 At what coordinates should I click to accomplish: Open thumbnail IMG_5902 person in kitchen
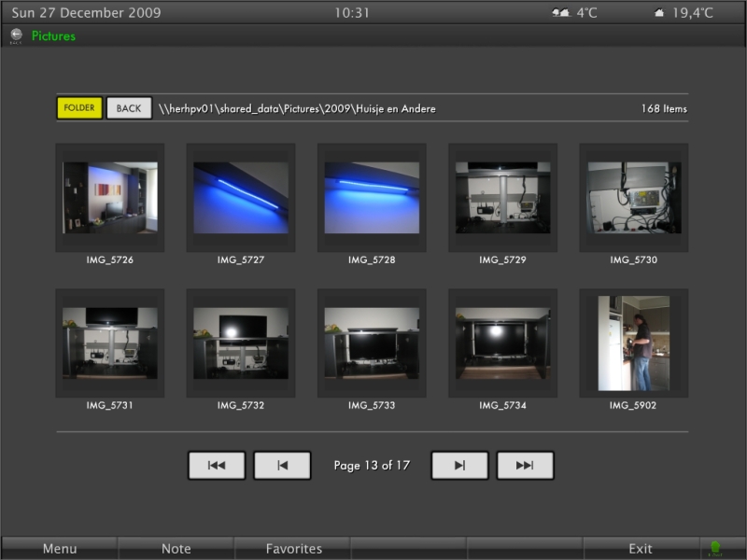tap(634, 343)
